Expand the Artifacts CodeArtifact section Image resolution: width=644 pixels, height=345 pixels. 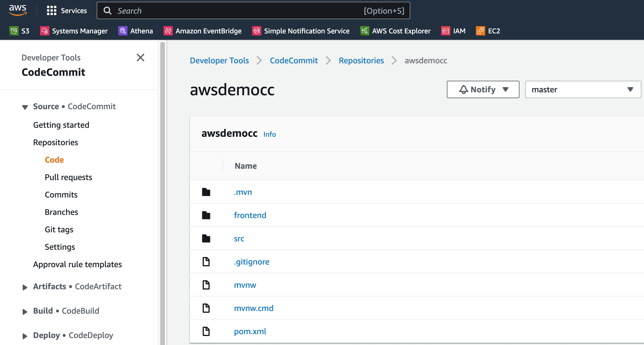pos(25,287)
